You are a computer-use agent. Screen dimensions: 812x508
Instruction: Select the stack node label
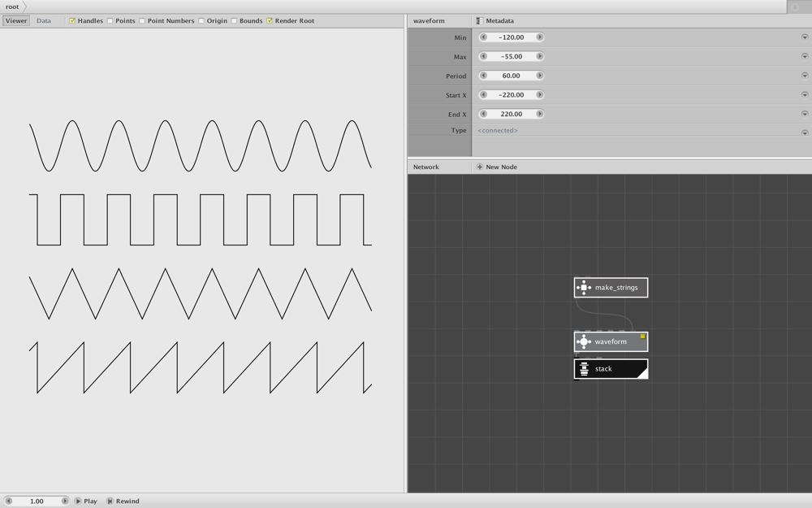(603, 369)
